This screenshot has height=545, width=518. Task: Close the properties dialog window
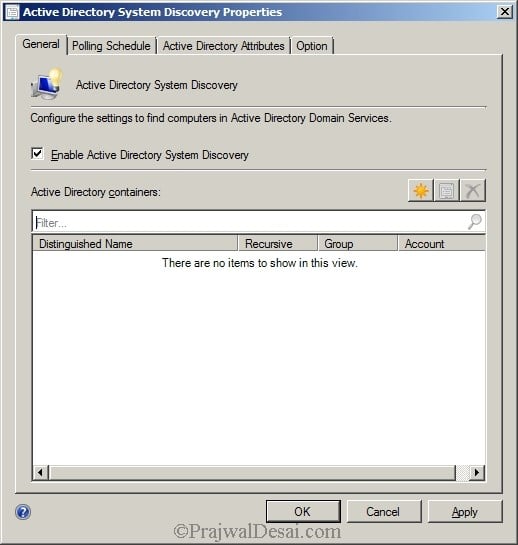(x=505, y=12)
